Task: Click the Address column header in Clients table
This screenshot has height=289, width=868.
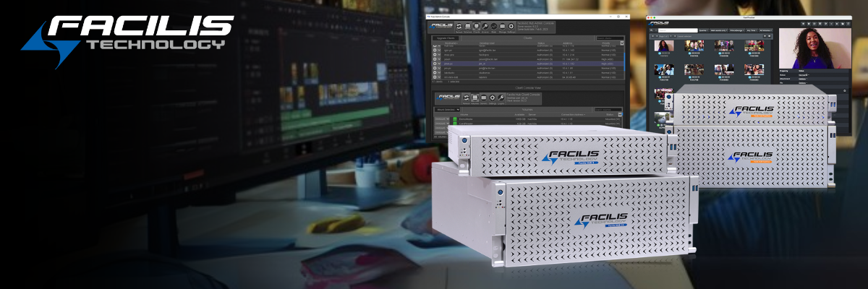Action: pyautogui.click(x=568, y=43)
